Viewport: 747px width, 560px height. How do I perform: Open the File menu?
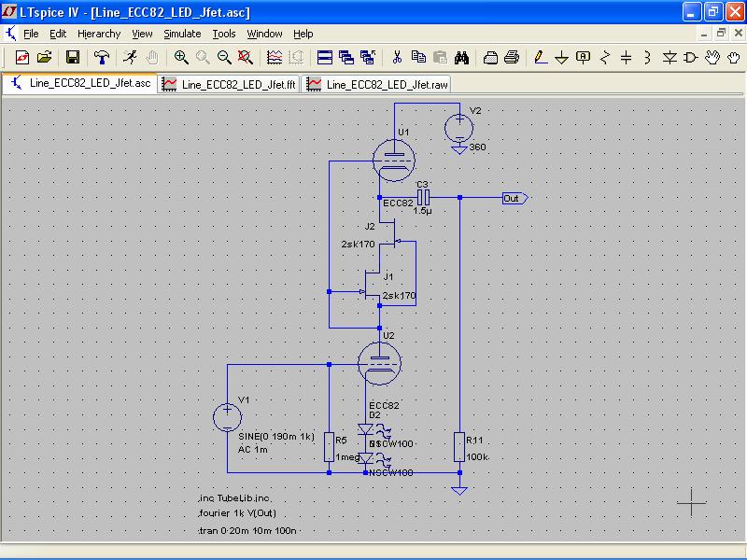click(31, 34)
